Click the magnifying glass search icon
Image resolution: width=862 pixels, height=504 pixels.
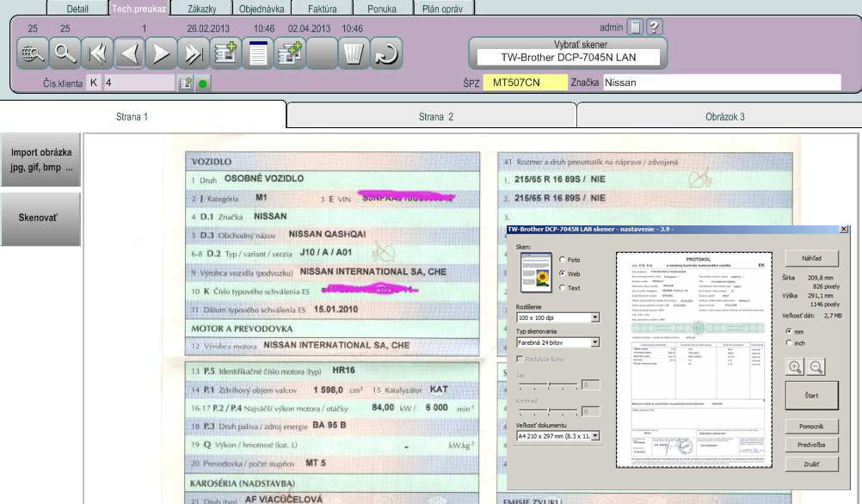[x=65, y=53]
